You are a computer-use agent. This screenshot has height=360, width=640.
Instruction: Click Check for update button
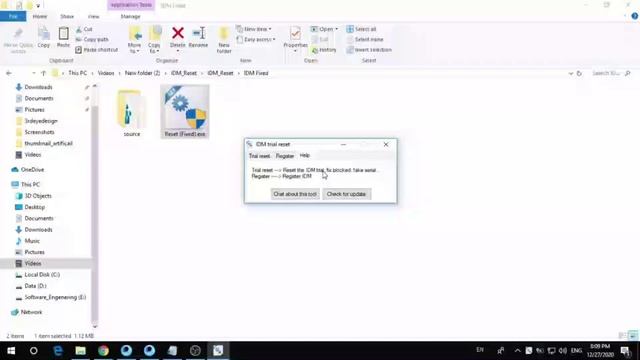(346, 194)
